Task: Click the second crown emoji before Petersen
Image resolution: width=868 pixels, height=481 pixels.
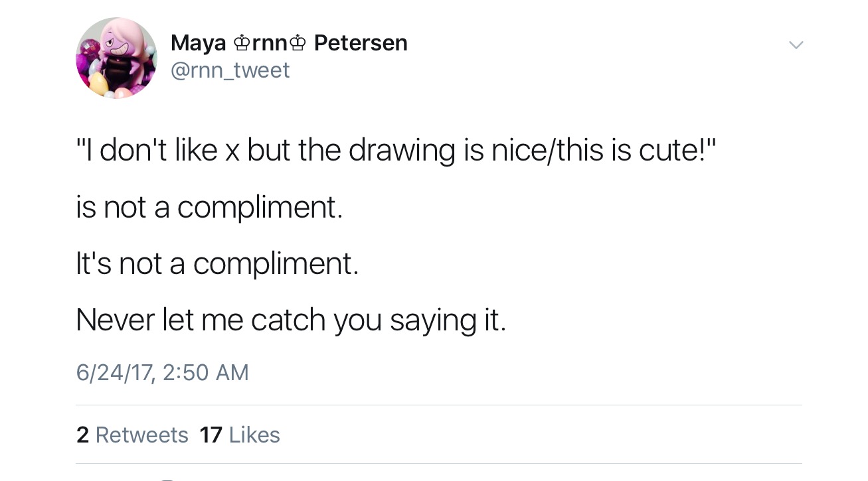Action: pyautogui.click(x=298, y=44)
